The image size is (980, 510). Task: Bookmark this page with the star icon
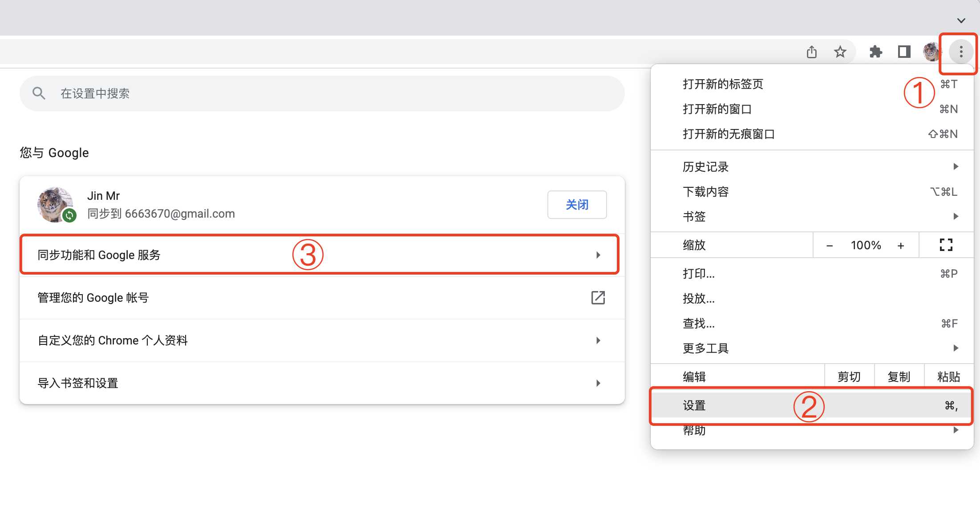click(x=840, y=52)
